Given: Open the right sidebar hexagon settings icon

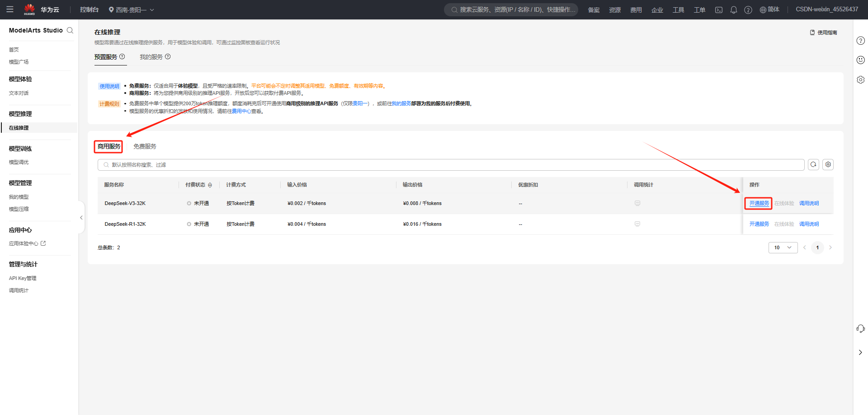Looking at the screenshot, I should (x=861, y=79).
